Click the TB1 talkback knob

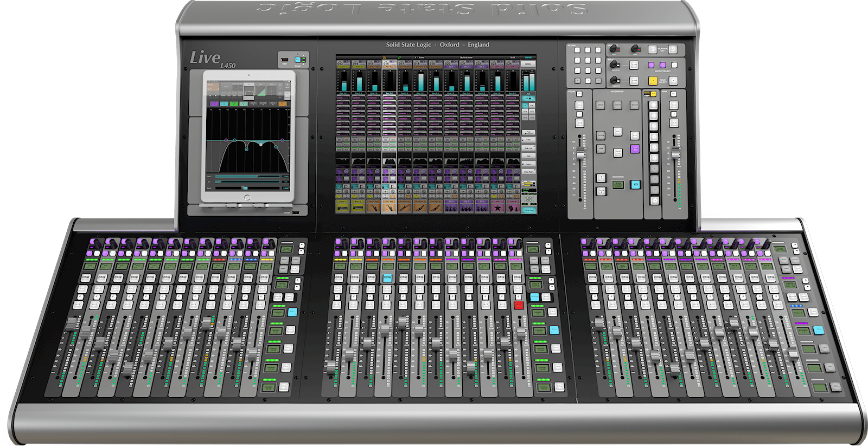[x=613, y=48]
